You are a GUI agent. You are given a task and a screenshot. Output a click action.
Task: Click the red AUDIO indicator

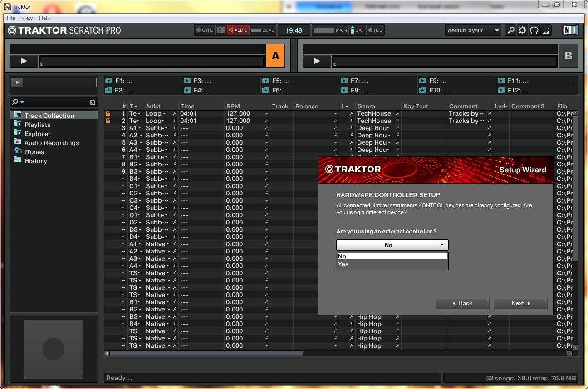238,30
